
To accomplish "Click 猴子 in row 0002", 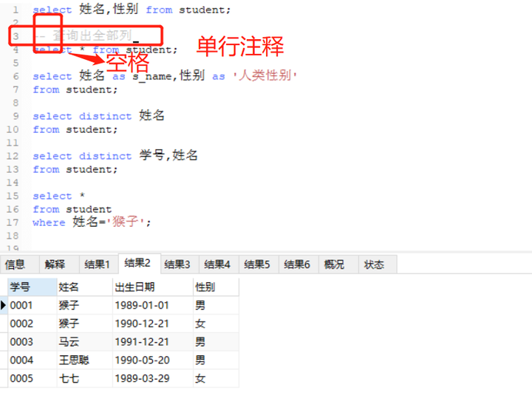I will 84,323.
